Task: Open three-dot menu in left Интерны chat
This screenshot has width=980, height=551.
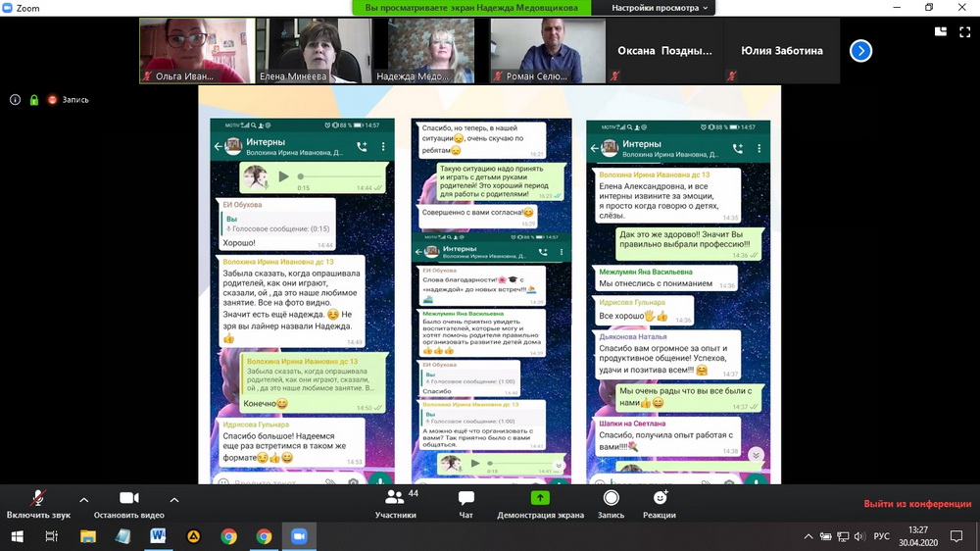Action: [x=383, y=147]
